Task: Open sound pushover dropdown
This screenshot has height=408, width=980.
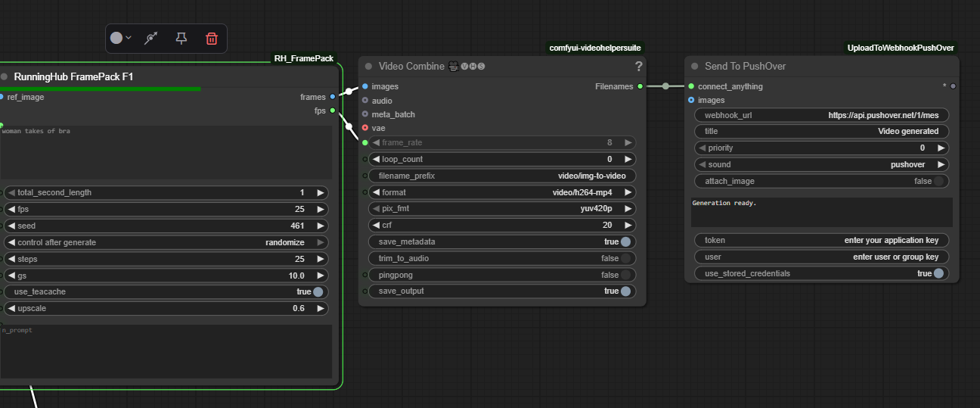Action: (x=821, y=164)
